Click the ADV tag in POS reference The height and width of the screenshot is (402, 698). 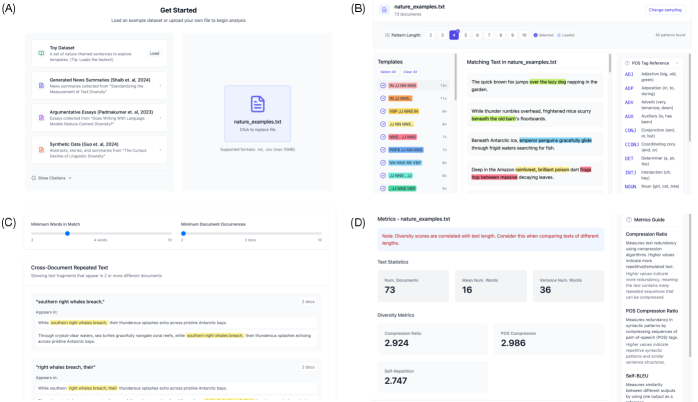tap(629, 102)
